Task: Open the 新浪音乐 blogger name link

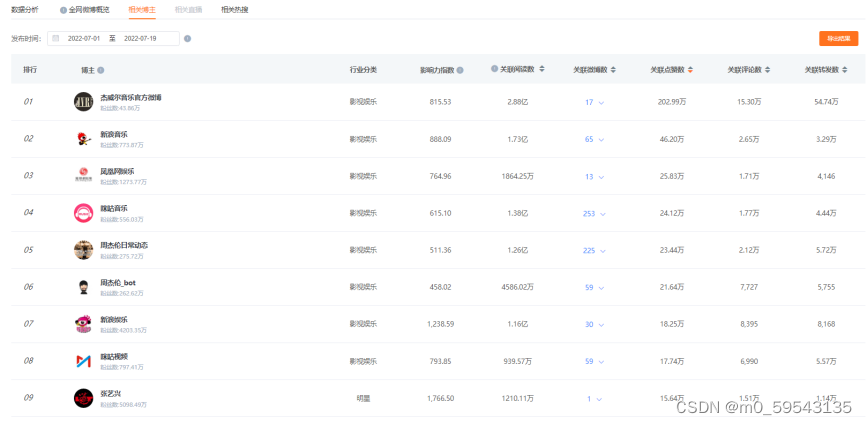Action: point(114,134)
